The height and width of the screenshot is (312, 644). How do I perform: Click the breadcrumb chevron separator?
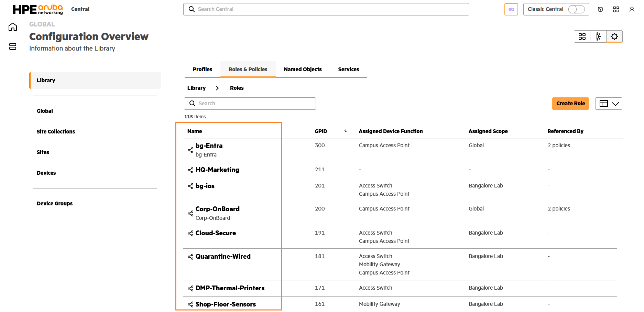coord(217,88)
